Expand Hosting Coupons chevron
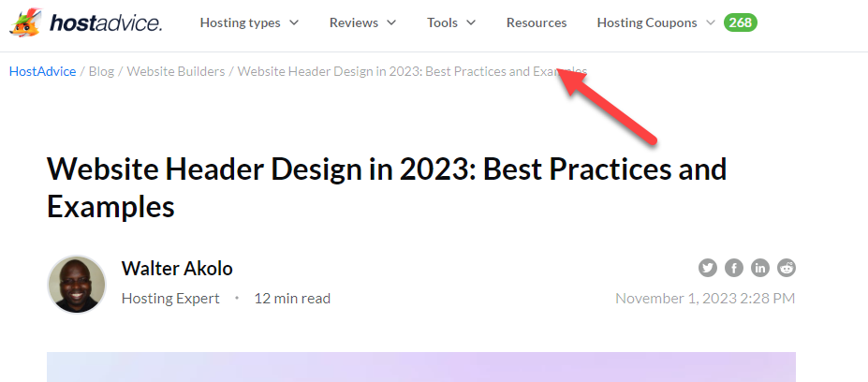 coord(711,22)
